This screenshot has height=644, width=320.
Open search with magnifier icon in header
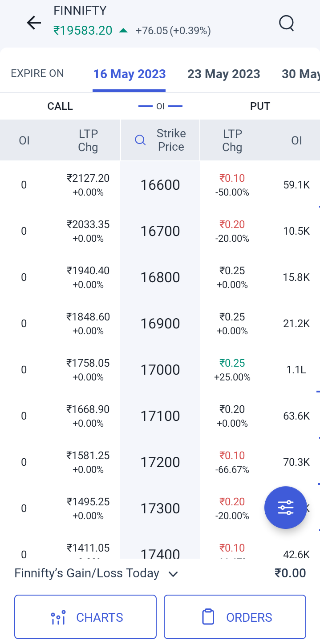[x=287, y=23]
